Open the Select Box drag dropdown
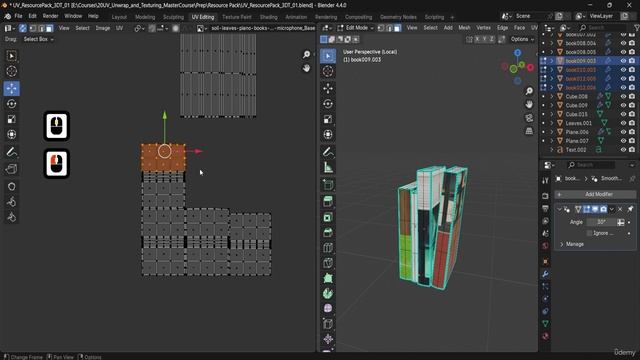640x360 pixels. click(x=39, y=39)
